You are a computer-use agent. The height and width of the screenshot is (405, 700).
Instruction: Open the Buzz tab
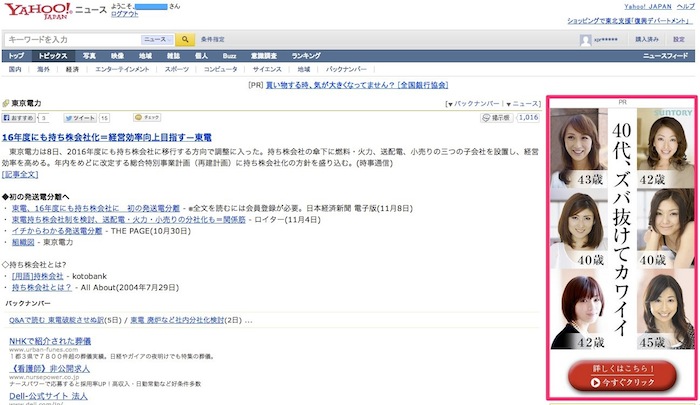(x=229, y=56)
